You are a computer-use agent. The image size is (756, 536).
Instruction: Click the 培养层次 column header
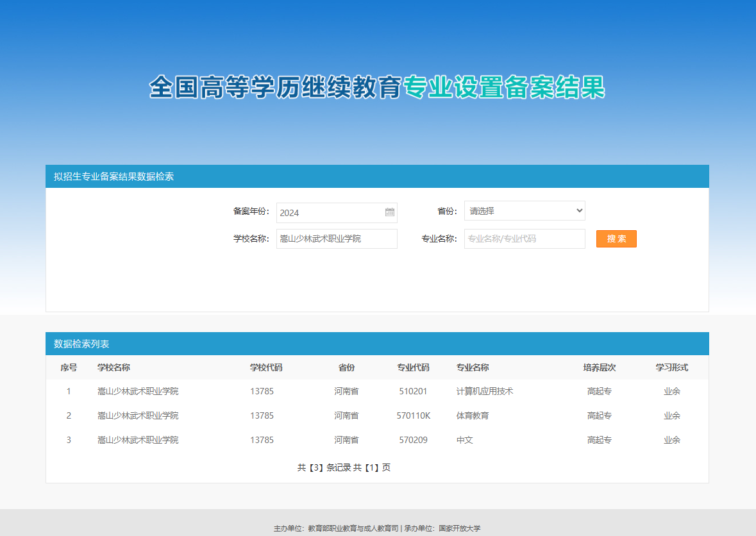[x=599, y=367]
